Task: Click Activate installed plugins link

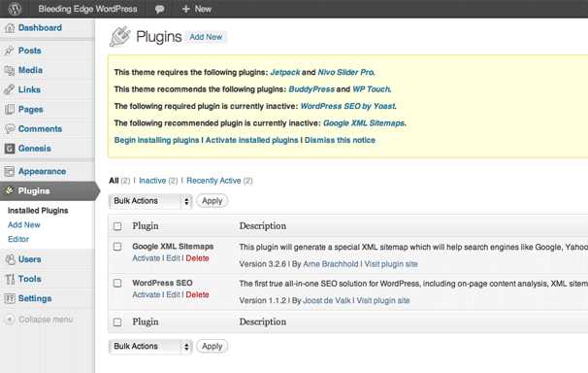Action: pos(251,140)
